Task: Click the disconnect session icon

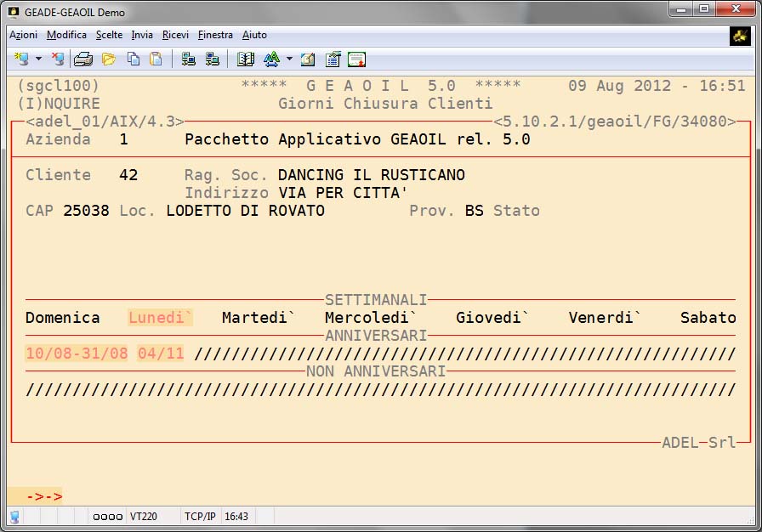Action: [57, 59]
